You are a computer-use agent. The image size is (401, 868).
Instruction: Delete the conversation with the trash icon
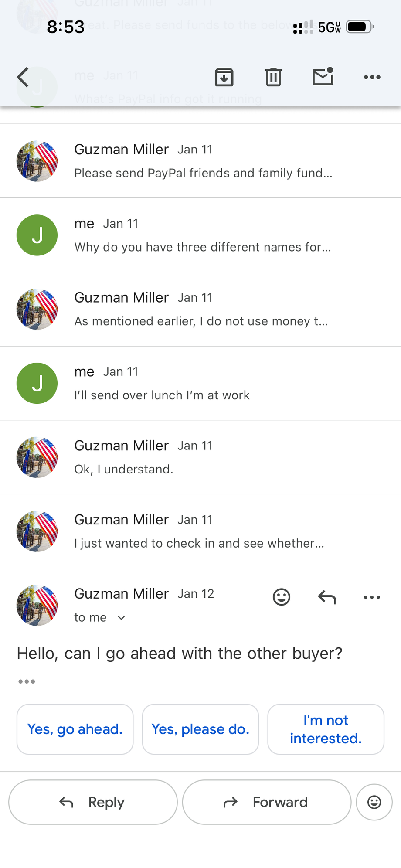coord(273,77)
